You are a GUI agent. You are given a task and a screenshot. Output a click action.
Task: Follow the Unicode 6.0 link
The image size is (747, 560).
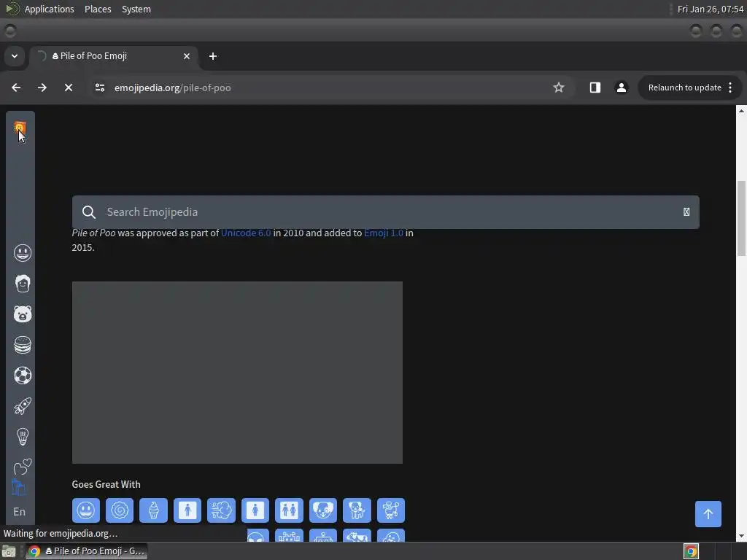pyautogui.click(x=246, y=233)
